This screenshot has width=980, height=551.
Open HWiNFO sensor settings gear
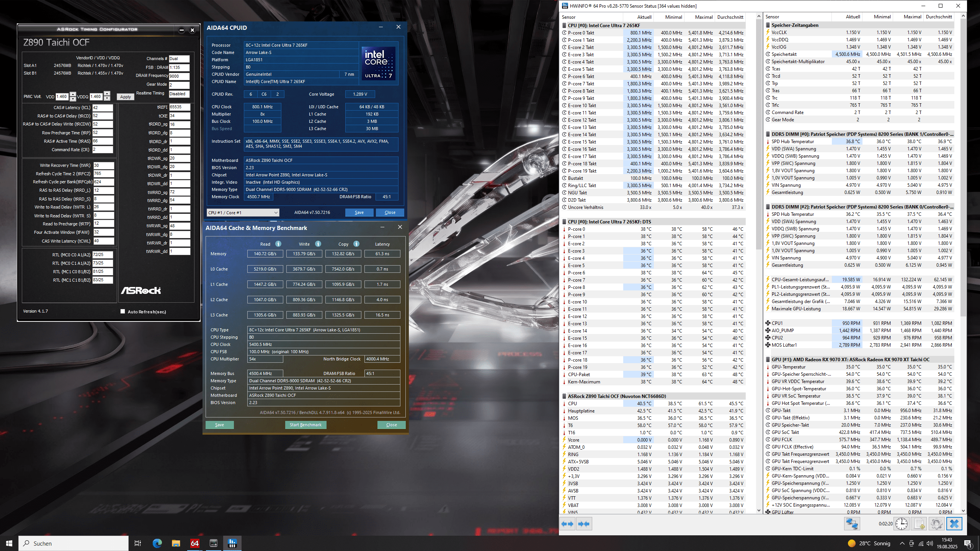point(936,524)
